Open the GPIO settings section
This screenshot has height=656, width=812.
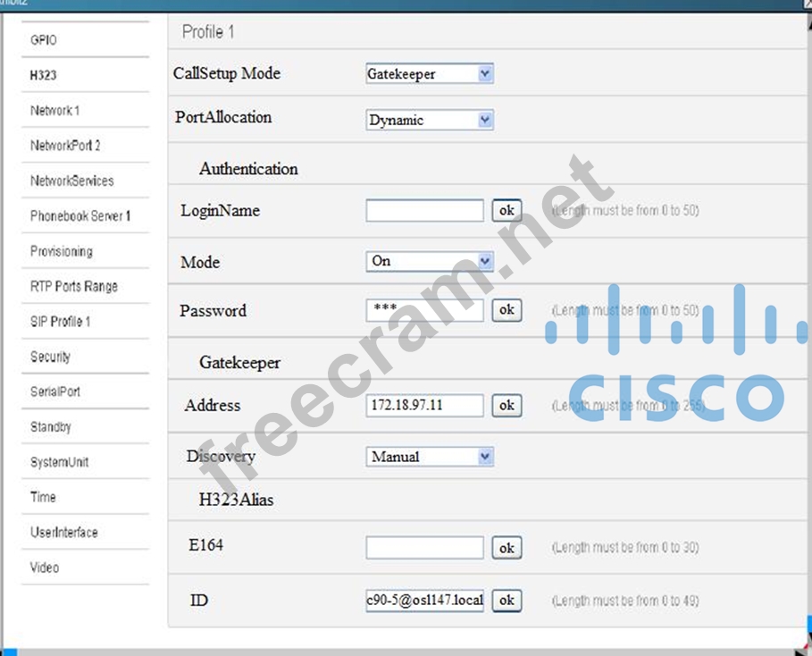44,40
